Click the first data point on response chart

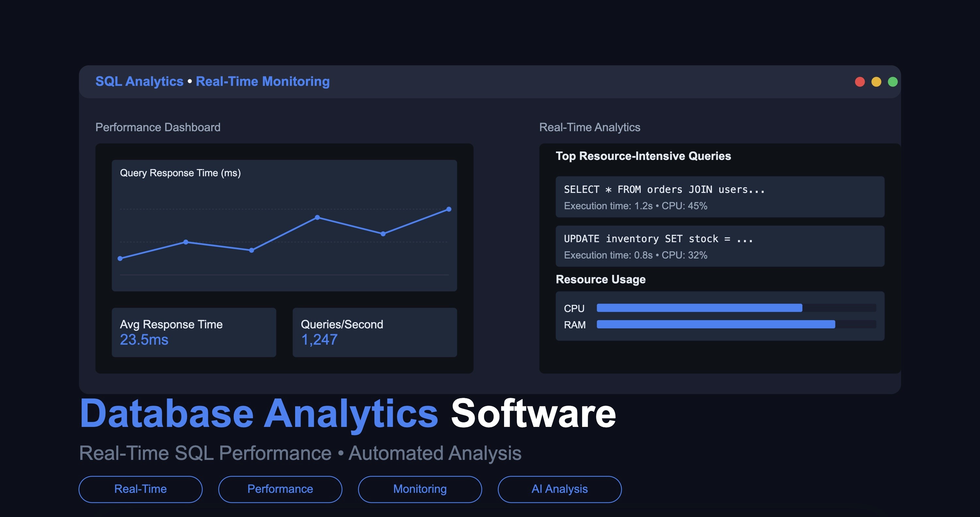pyautogui.click(x=120, y=259)
